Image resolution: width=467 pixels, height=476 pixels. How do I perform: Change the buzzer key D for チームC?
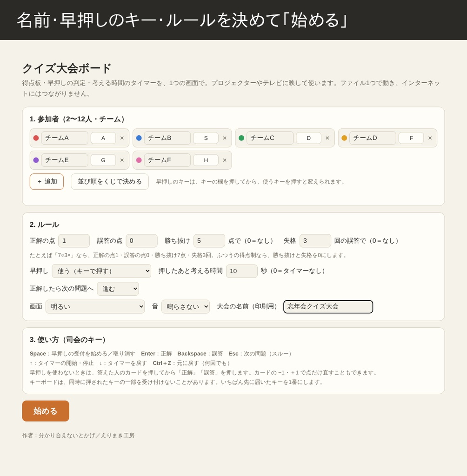[309, 138]
